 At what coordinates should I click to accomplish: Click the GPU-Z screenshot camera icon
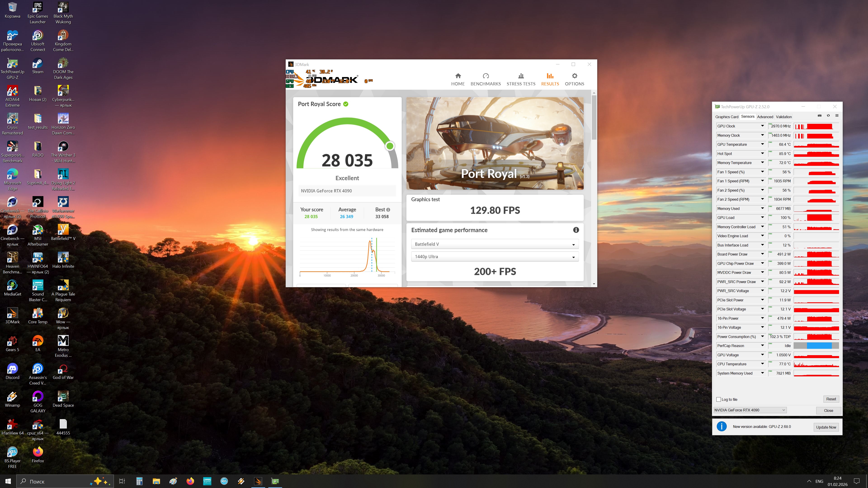[x=819, y=115]
